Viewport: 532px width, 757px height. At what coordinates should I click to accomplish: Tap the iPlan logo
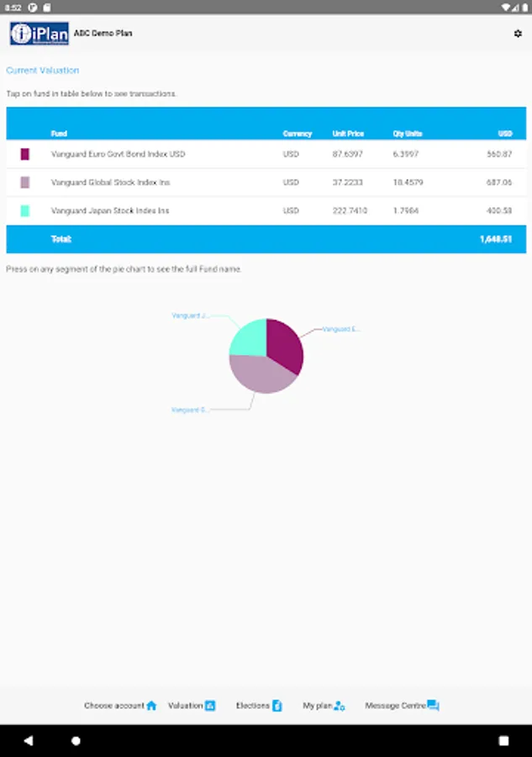39,34
